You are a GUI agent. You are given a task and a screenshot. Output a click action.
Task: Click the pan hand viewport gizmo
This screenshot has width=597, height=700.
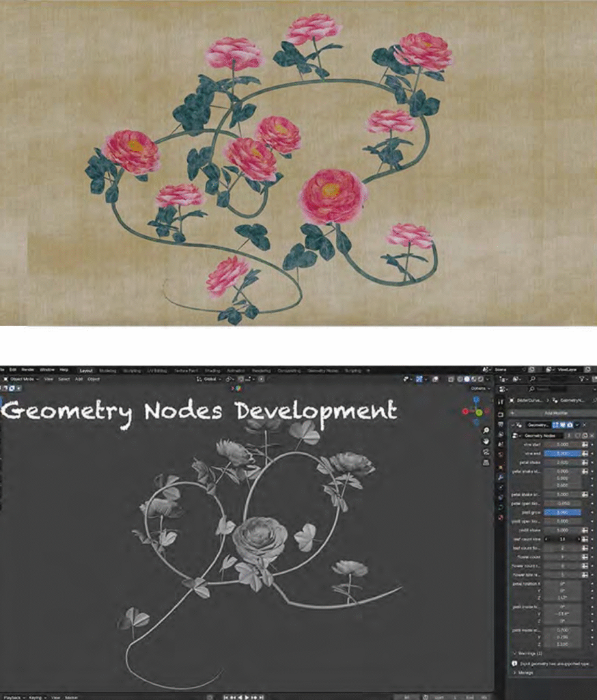coord(486,442)
